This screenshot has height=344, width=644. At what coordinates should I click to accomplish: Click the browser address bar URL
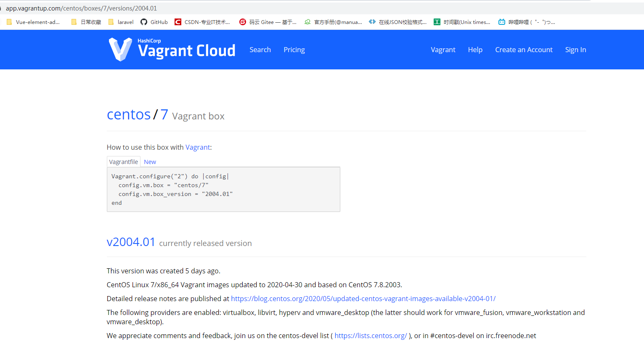tap(81, 8)
